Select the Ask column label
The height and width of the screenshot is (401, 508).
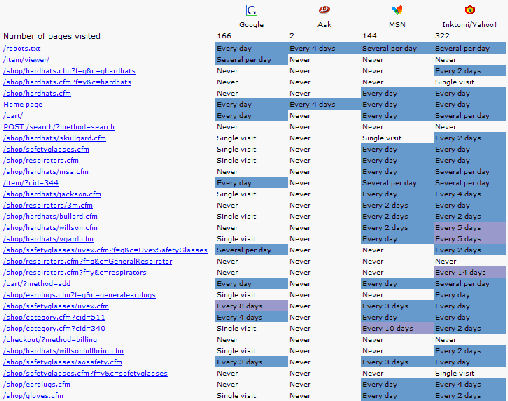tap(324, 24)
